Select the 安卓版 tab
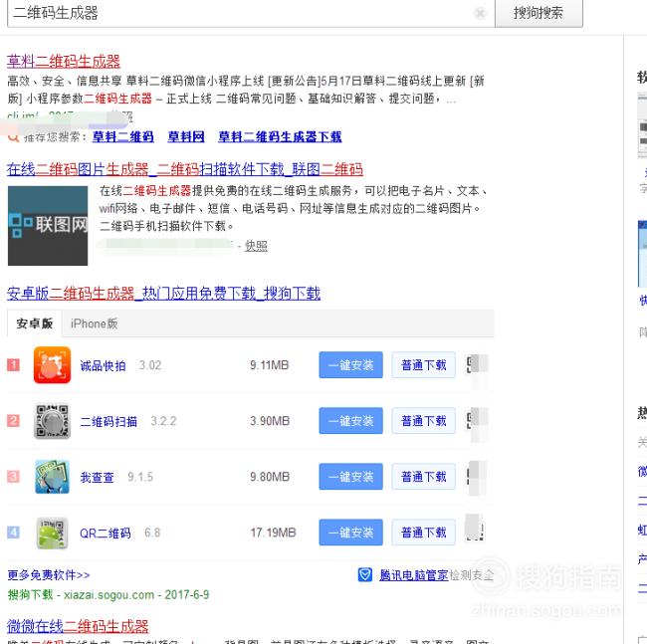Image resolution: width=647 pixels, height=644 pixels. tap(35, 323)
